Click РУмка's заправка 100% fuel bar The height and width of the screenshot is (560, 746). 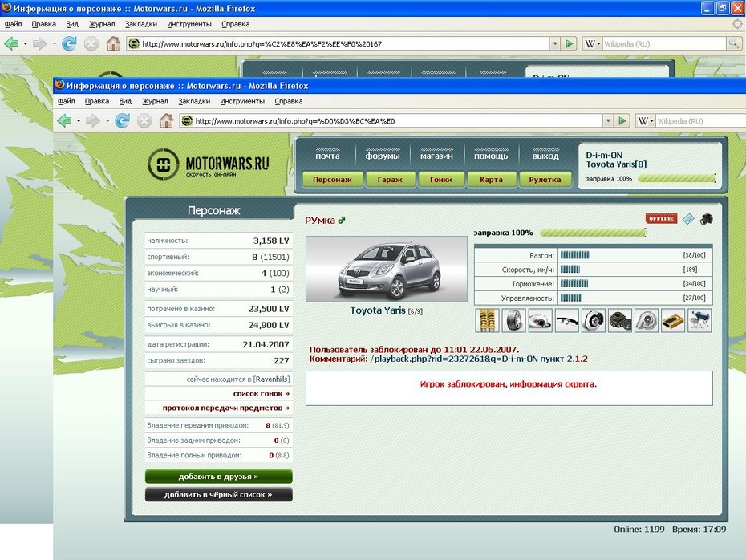[593, 233]
